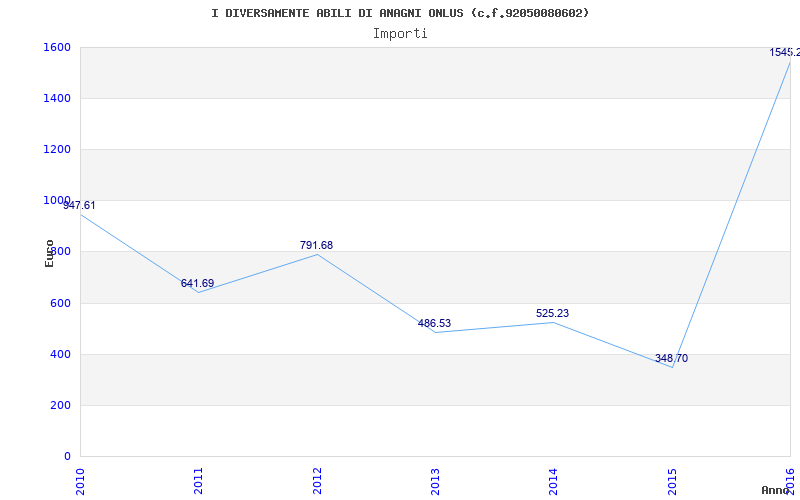Click the 1200 y-axis tick label
Viewport: 800px width, 500px height.
tap(56, 149)
